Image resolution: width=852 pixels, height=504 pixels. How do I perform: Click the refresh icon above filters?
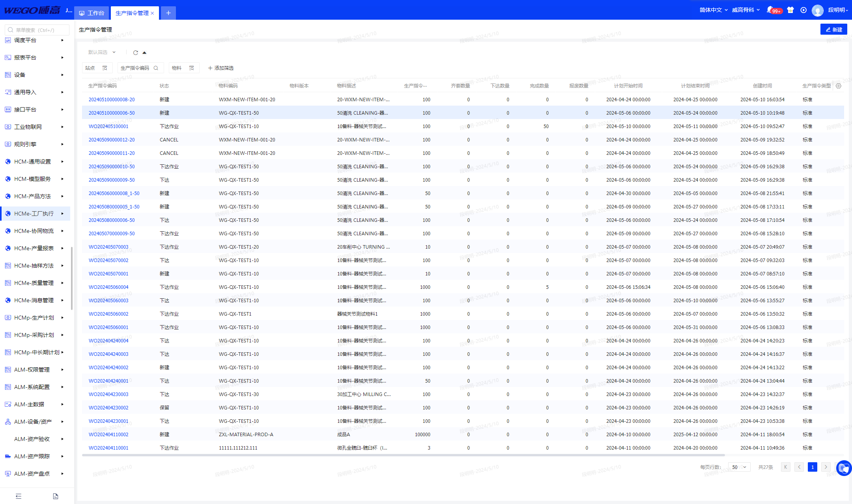136,52
